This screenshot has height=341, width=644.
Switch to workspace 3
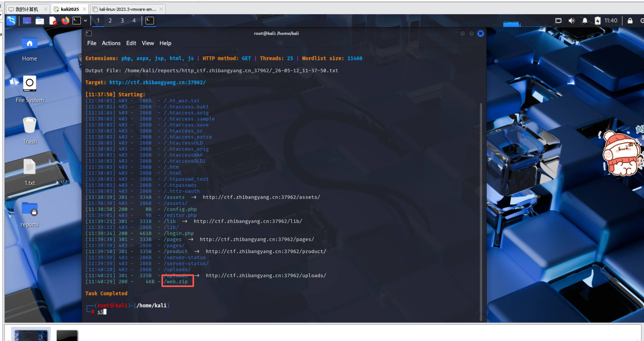(122, 20)
